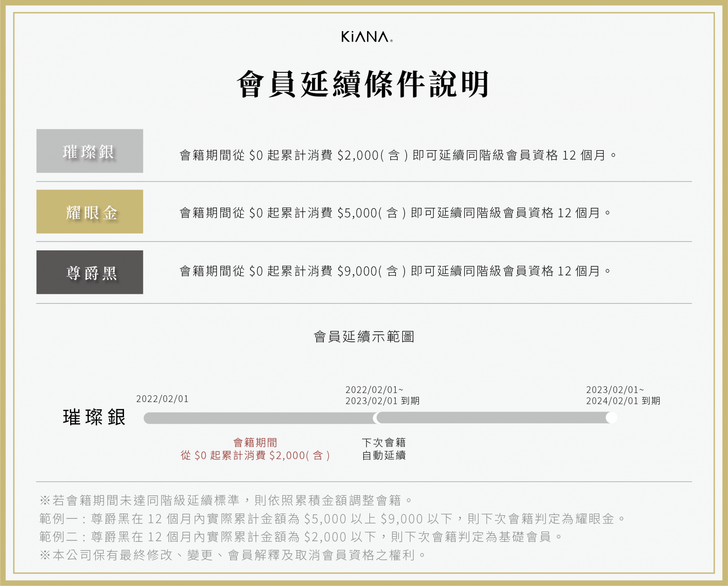
Task: Click the $5,000 renewal condition sentence
Action: (x=395, y=213)
